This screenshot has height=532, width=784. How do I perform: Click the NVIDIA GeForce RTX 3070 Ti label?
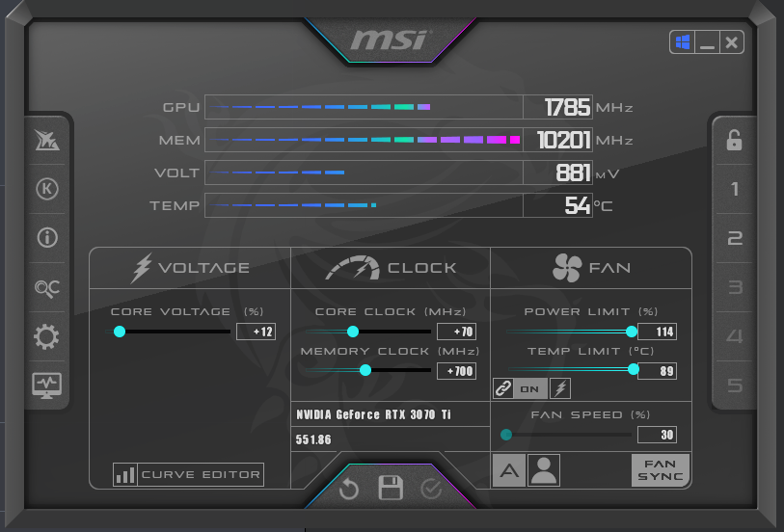coord(373,414)
